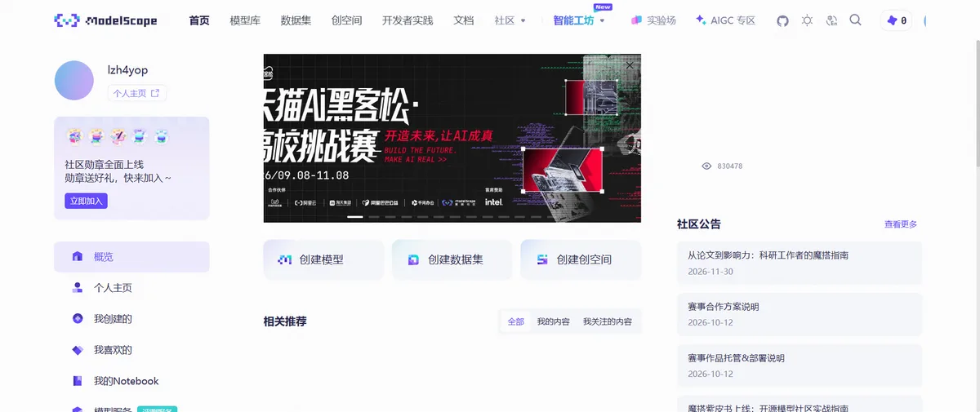Screen dimensions: 980x412
Task: Click the hackathon banner image
Action: pyautogui.click(x=452, y=138)
